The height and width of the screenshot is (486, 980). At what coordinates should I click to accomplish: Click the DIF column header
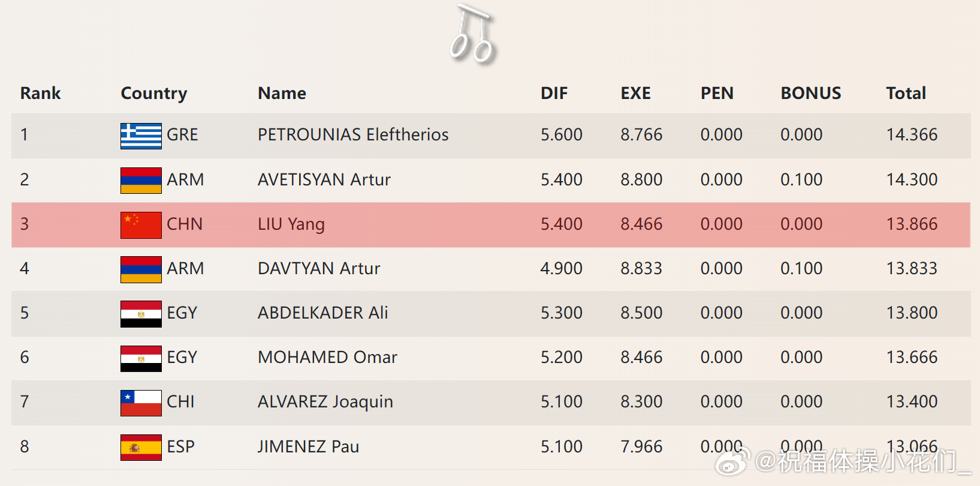pyautogui.click(x=554, y=94)
